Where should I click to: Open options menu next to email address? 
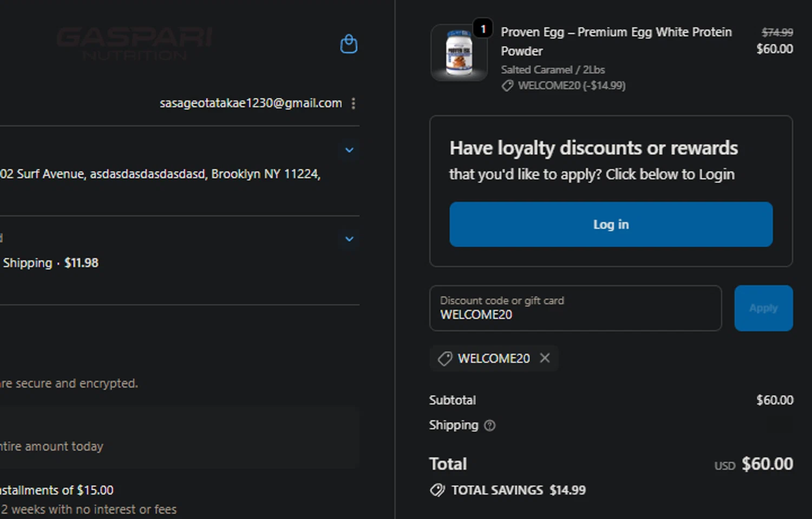[x=353, y=103]
